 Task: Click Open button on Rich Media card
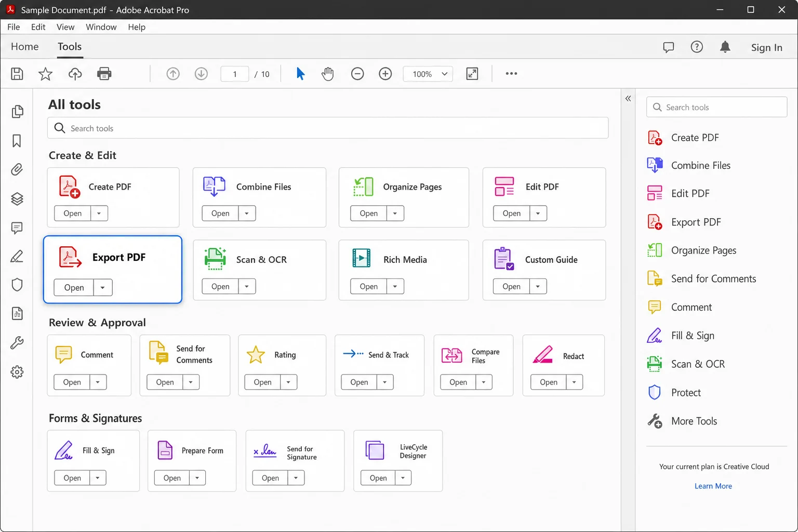point(369,286)
